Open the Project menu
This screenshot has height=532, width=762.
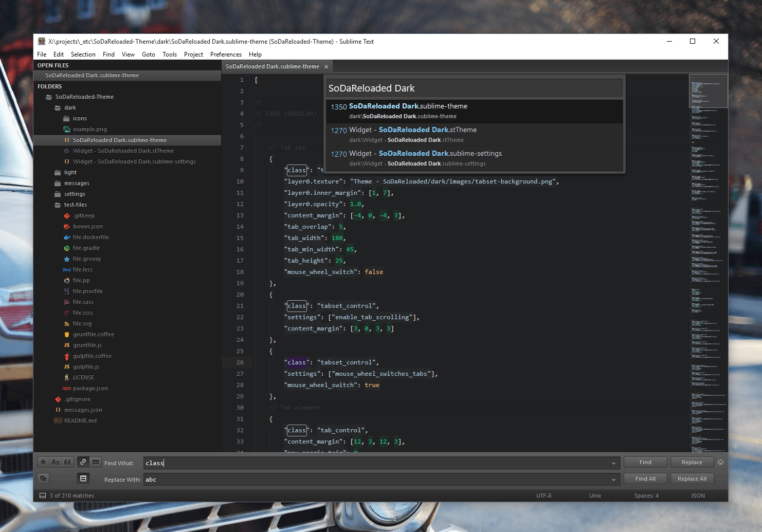click(x=193, y=54)
